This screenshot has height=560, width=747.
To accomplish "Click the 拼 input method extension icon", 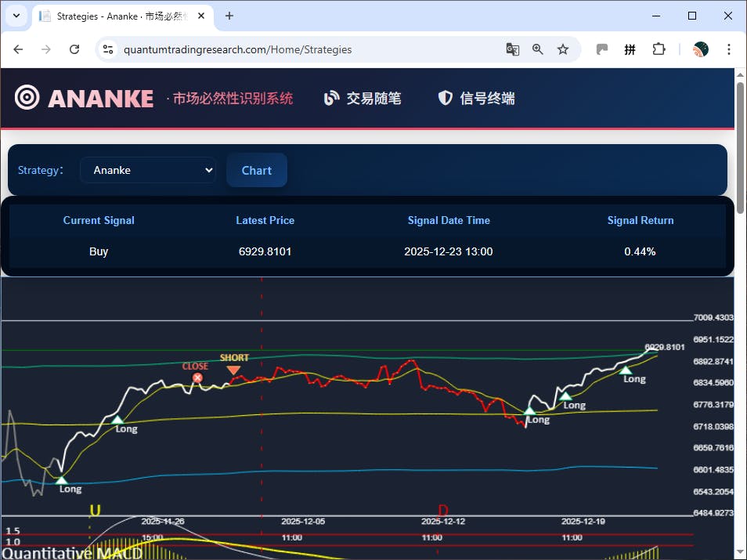I will [630, 49].
